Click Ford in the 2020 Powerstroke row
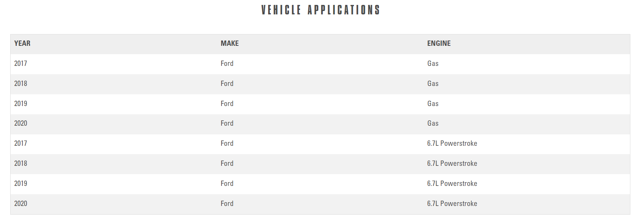 point(227,204)
